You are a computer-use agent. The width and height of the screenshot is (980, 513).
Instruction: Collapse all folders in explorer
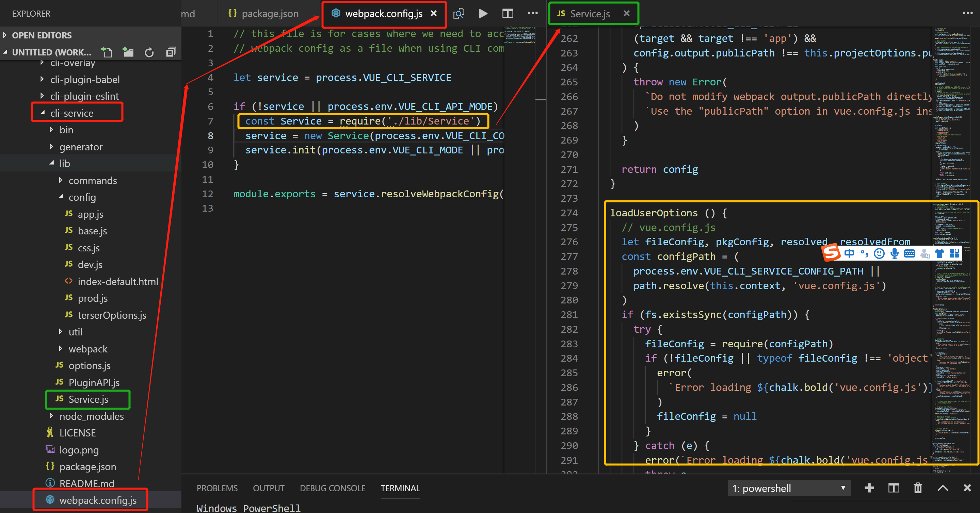[171, 52]
